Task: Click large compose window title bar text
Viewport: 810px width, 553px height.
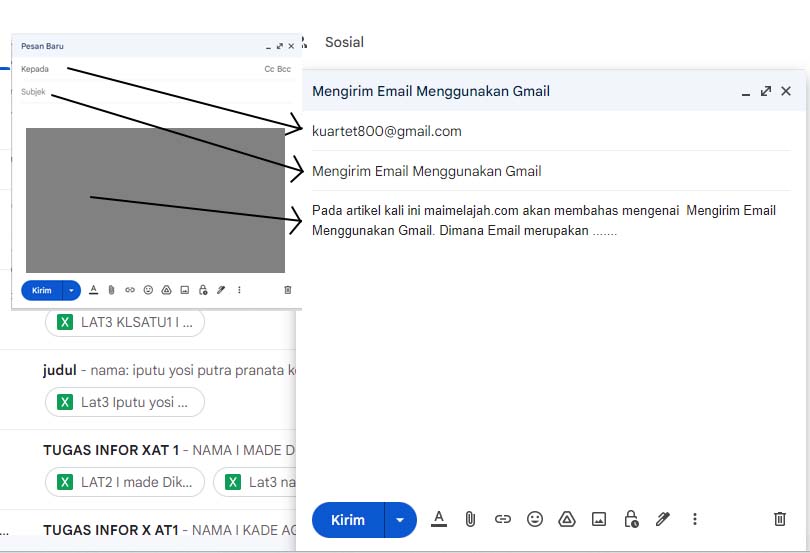Action: [x=431, y=91]
